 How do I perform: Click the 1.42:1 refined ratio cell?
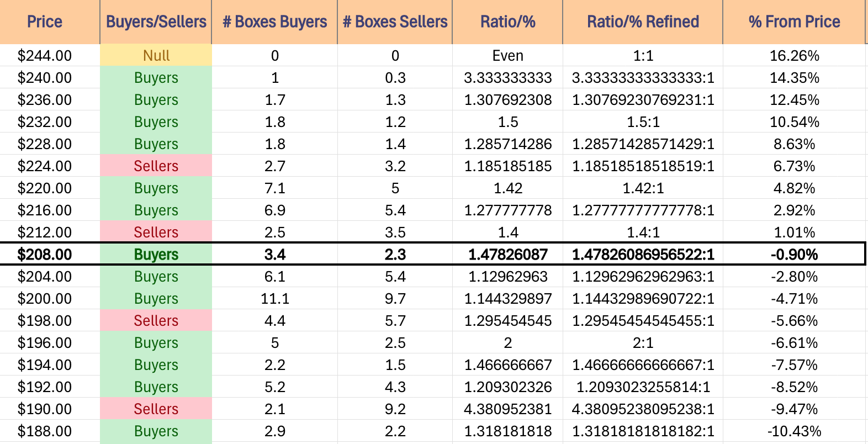pos(643,188)
